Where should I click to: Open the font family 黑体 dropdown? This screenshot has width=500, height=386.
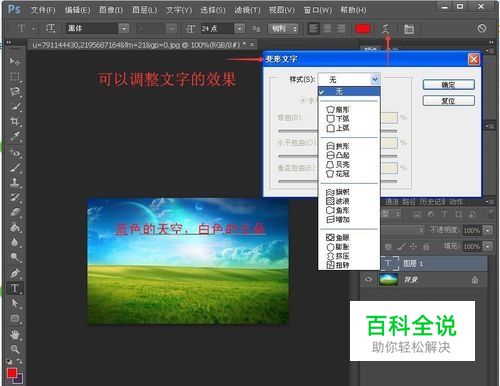(x=124, y=29)
